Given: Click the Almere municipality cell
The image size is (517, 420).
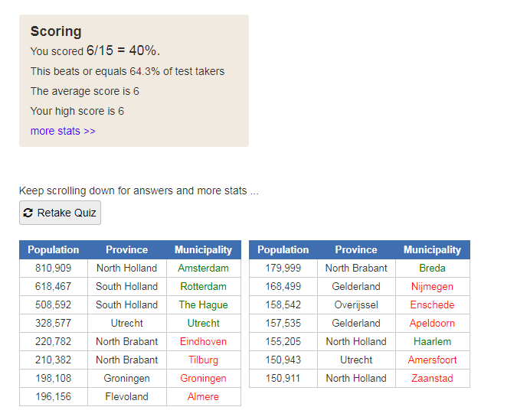Looking at the screenshot, I should [204, 396].
